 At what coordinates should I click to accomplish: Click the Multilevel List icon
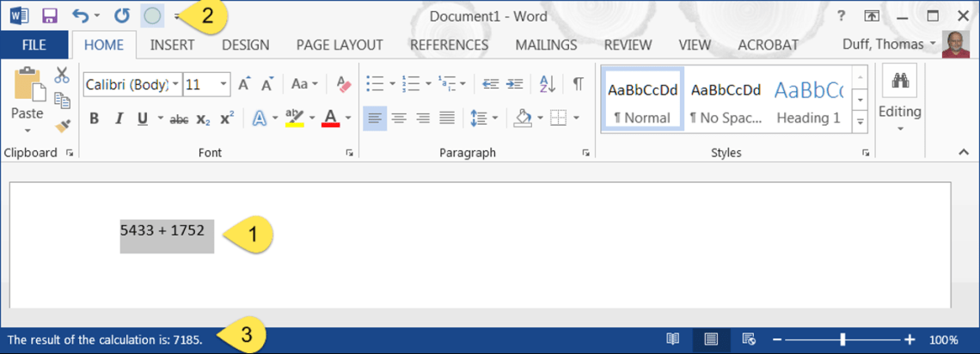click(x=447, y=83)
